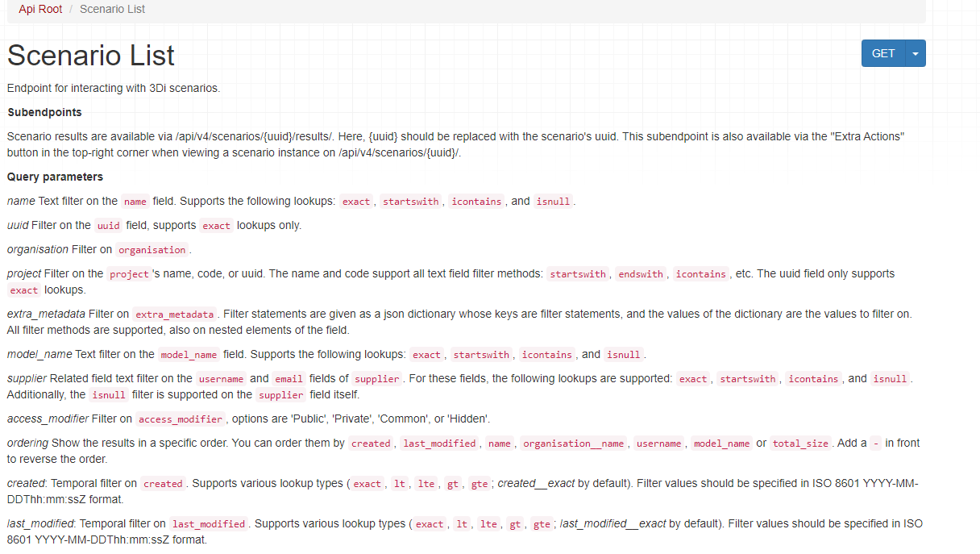This screenshot has width=980, height=554.
Task: Click the 'total_size' code tag
Action: pyautogui.click(x=801, y=444)
